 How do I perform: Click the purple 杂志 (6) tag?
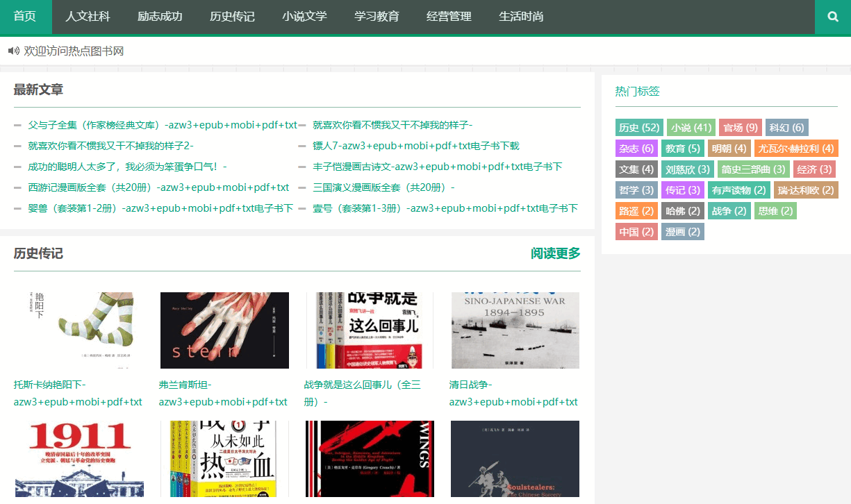pos(636,149)
